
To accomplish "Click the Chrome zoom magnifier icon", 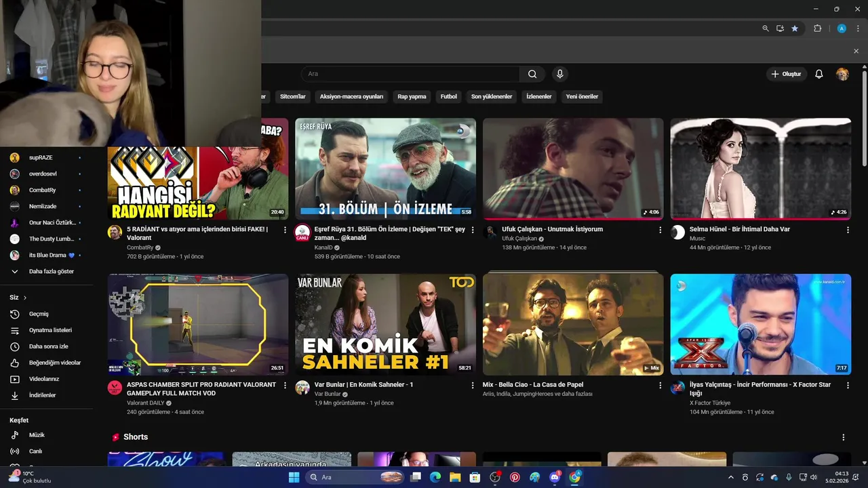I will tap(766, 28).
